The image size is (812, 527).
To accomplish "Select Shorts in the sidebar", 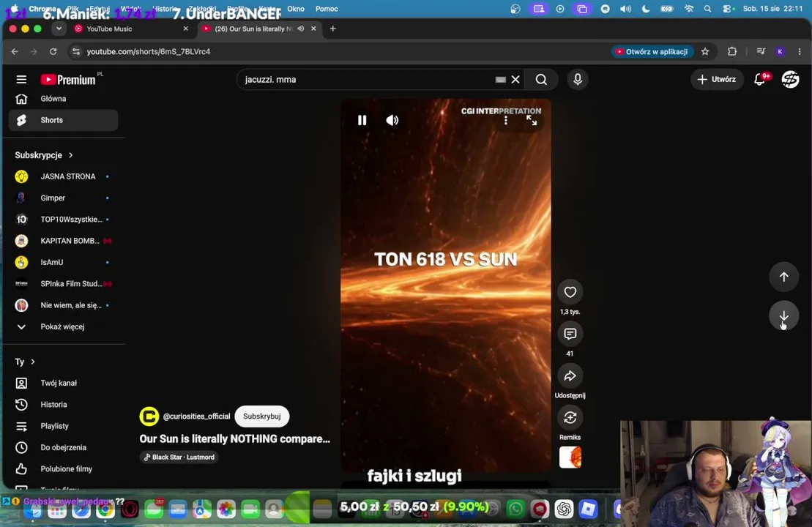I will [63, 120].
